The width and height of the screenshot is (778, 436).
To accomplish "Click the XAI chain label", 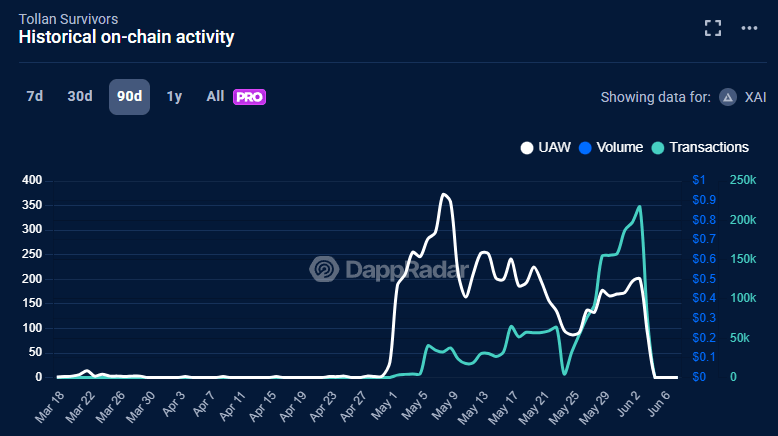I will click(x=755, y=97).
